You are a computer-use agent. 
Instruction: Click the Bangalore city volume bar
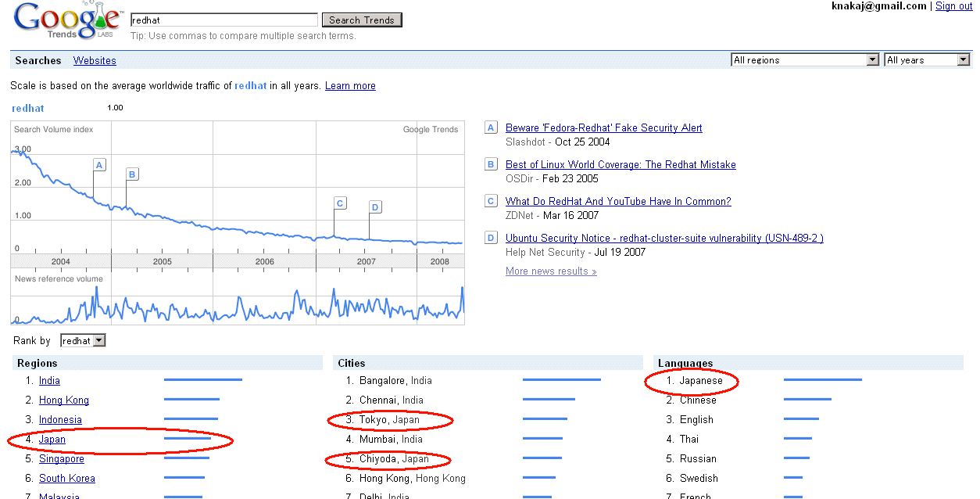point(562,380)
